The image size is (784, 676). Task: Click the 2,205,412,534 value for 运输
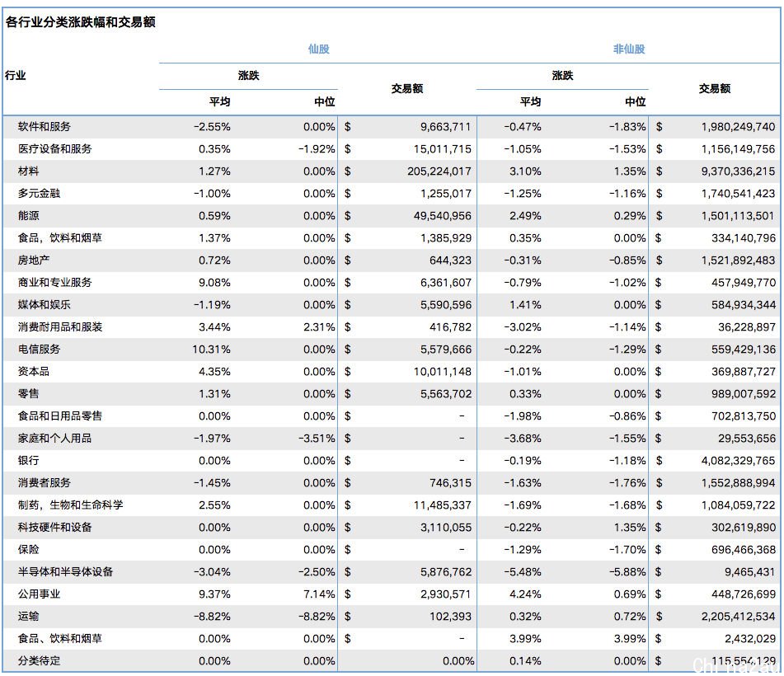coord(738,616)
